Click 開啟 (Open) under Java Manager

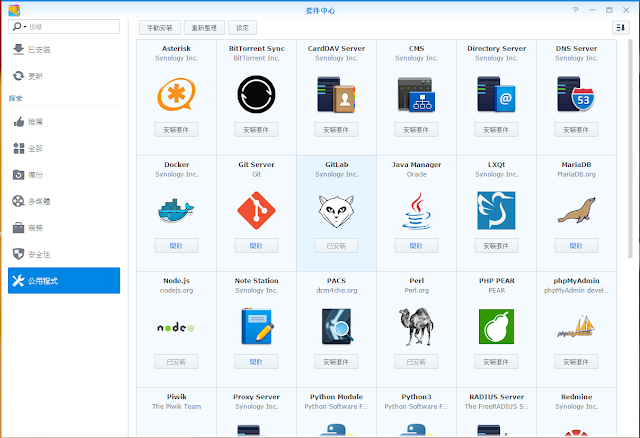click(416, 246)
